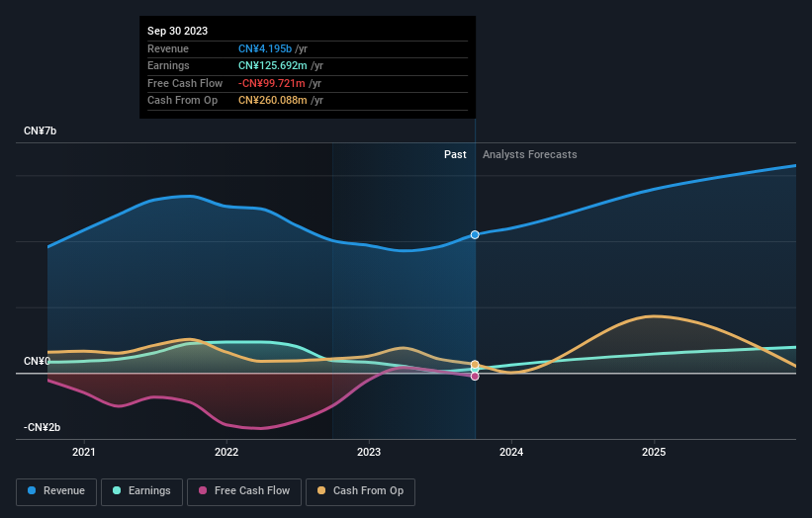Click the CN¥0 y-axis label
The width and height of the screenshot is (812, 518).
[x=37, y=361]
